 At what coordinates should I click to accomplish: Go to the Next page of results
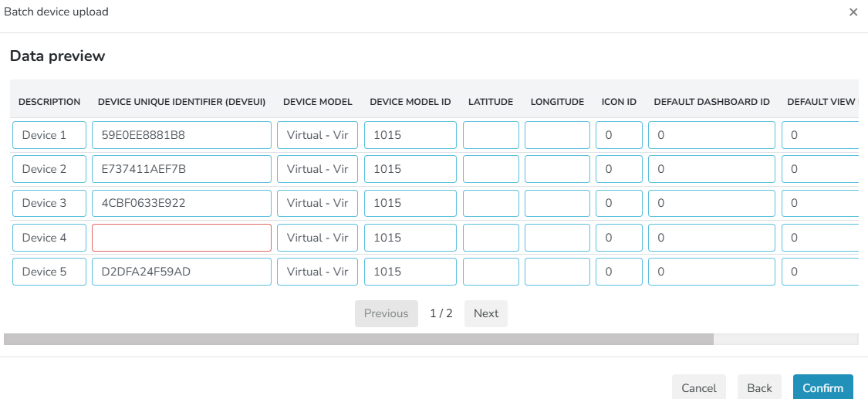486,313
